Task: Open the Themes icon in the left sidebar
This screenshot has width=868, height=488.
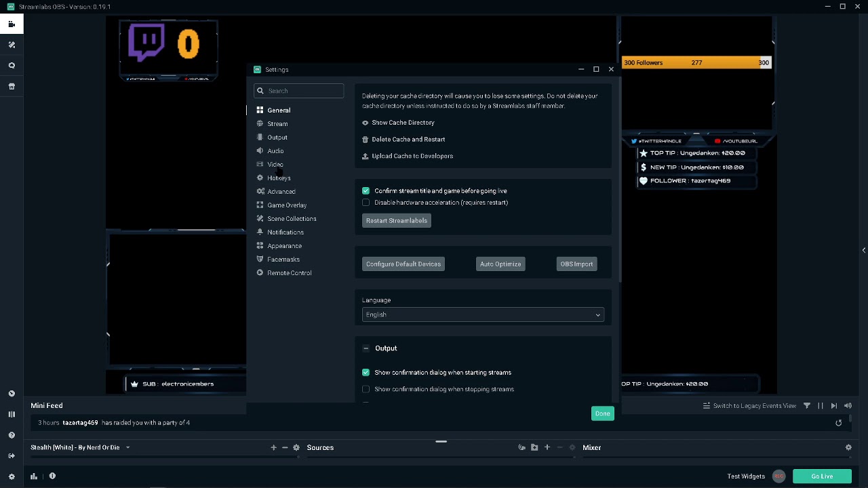Action: [12, 45]
